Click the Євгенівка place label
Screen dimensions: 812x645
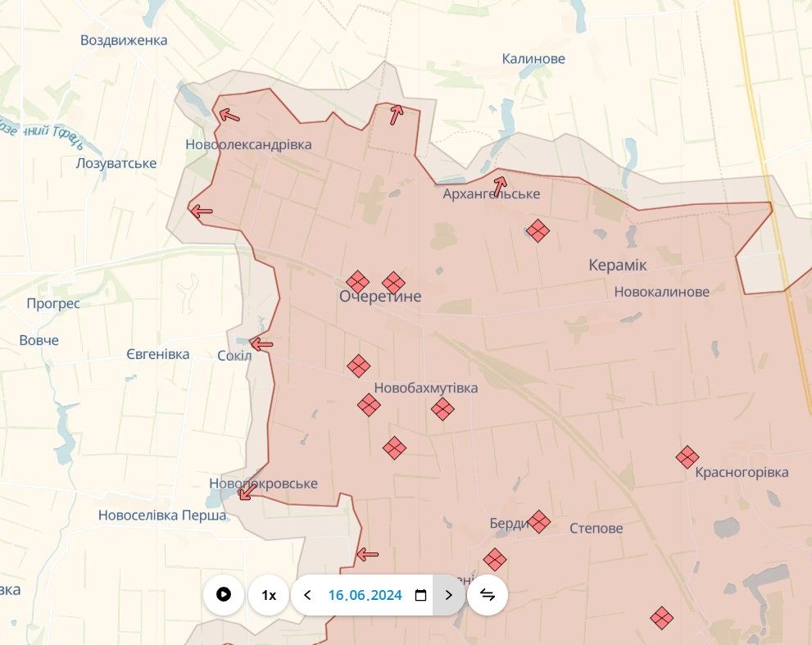[158, 354]
